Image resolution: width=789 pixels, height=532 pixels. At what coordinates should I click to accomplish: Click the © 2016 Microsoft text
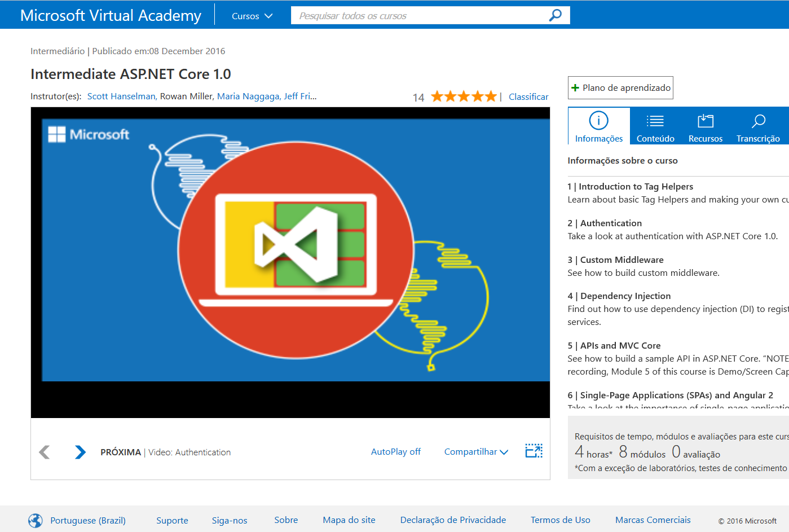click(747, 521)
